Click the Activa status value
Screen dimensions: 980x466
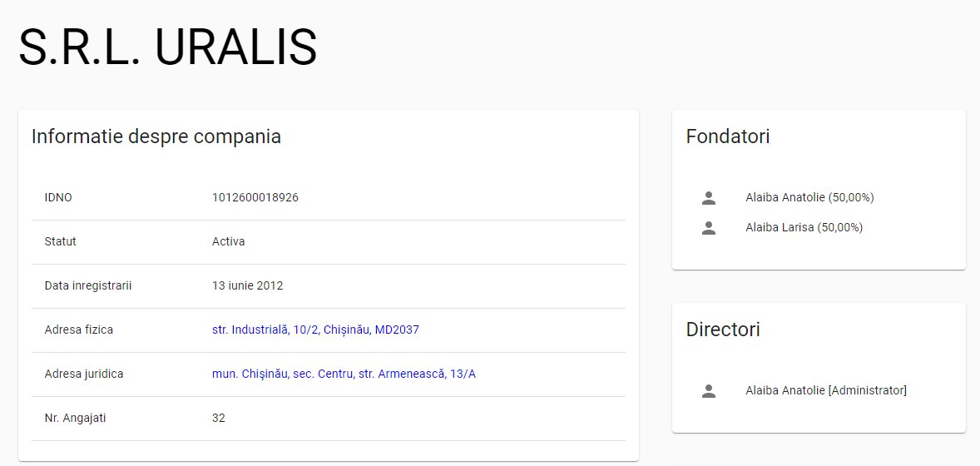(x=228, y=241)
